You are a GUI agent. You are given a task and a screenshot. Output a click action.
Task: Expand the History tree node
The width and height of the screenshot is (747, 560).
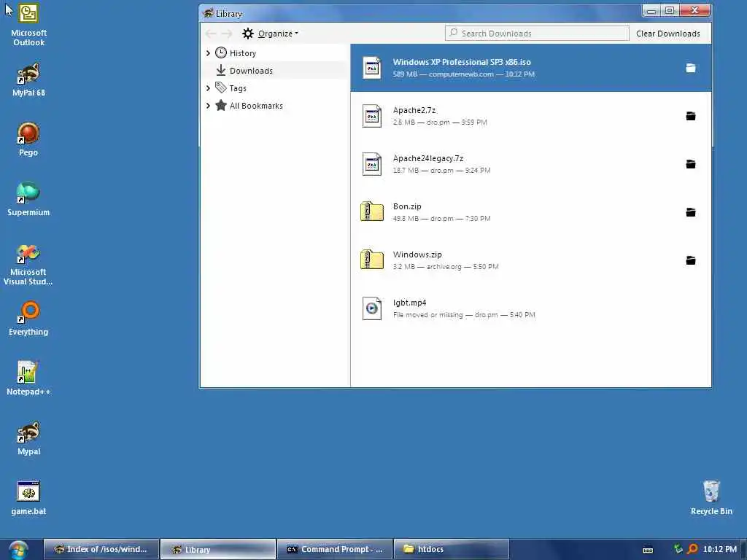[x=208, y=52]
